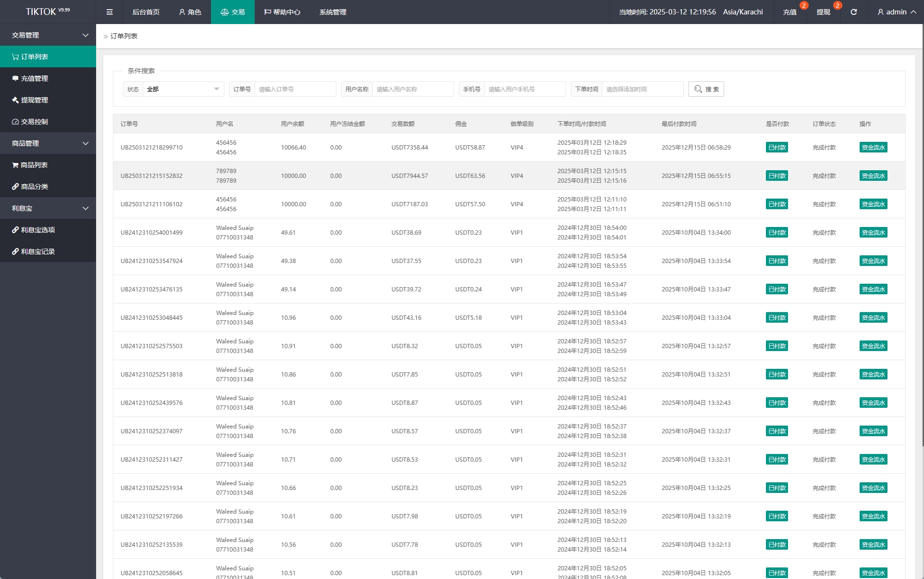The image size is (924, 579).
Task: Open 利息宝记录 records in sidebar
Action: (x=38, y=252)
